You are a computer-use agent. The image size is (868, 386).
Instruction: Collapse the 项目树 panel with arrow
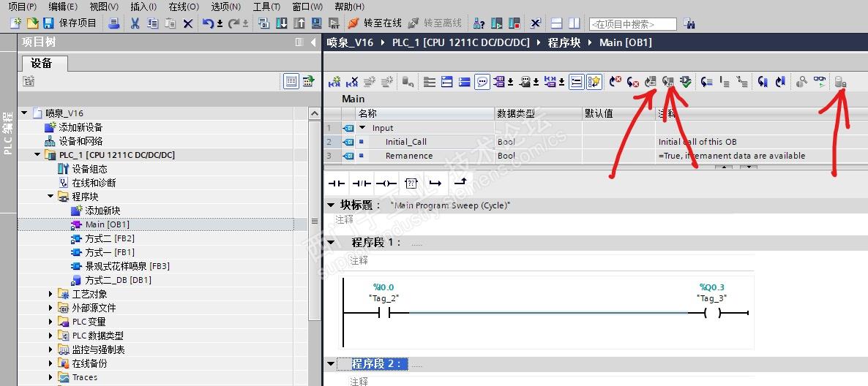(x=313, y=42)
